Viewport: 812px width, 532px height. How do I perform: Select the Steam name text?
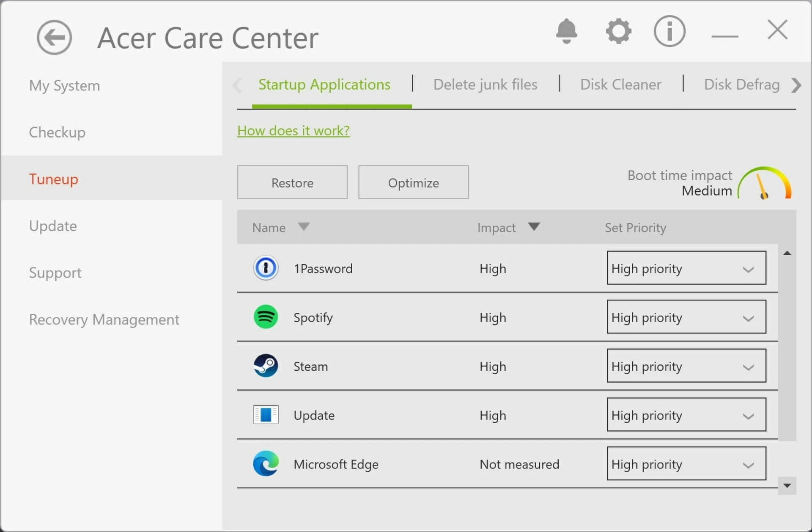310,367
